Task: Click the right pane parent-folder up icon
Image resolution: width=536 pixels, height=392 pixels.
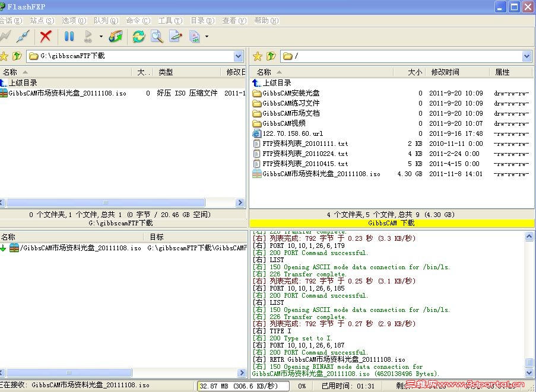Action: 271,56
